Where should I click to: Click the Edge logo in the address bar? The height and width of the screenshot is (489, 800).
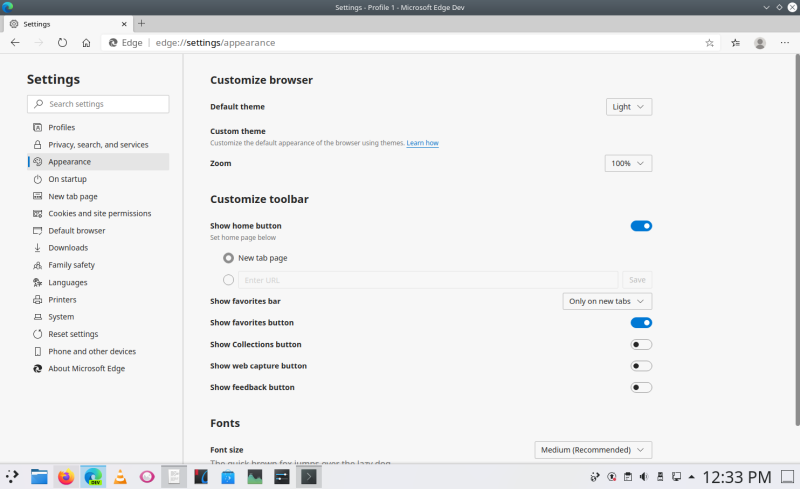pyautogui.click(x=113, y=43)
